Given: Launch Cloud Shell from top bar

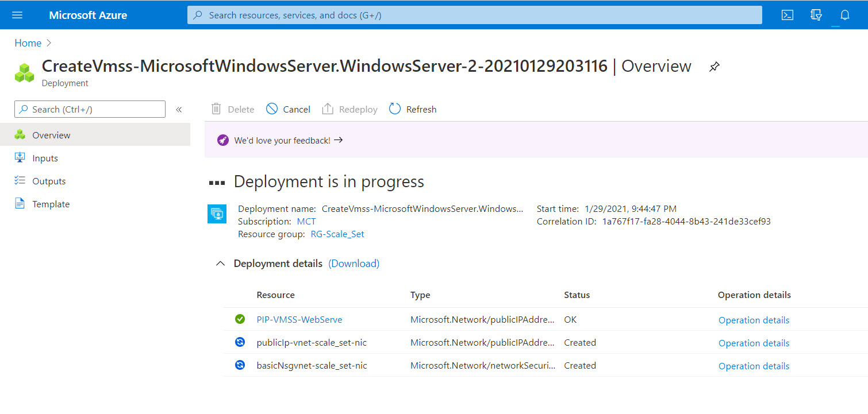Looking at the screenshot, I should pos(788,15).
